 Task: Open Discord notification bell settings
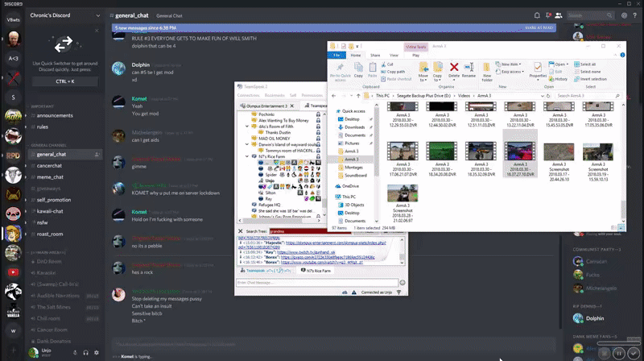point(537,15)
